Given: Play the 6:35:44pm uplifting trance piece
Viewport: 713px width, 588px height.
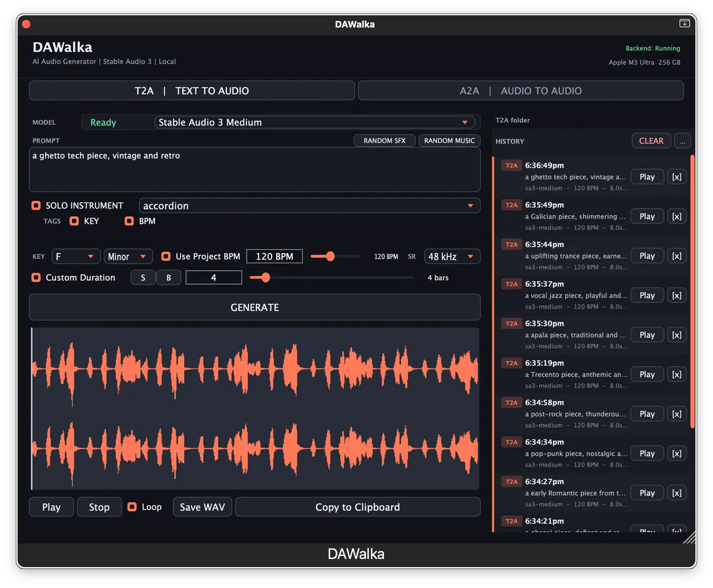Looking at the screenshot, I should coord(647,256).
